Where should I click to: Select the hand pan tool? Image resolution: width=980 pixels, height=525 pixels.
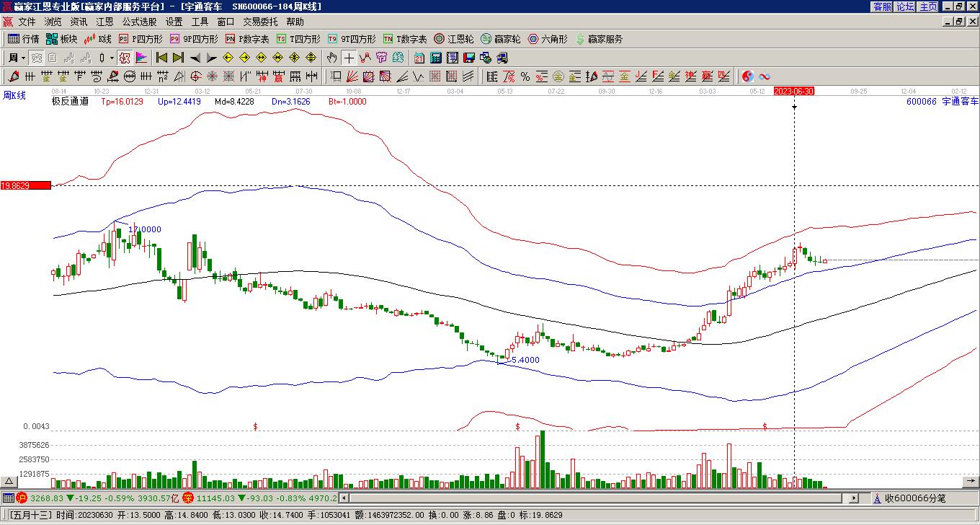coord(331,58)
